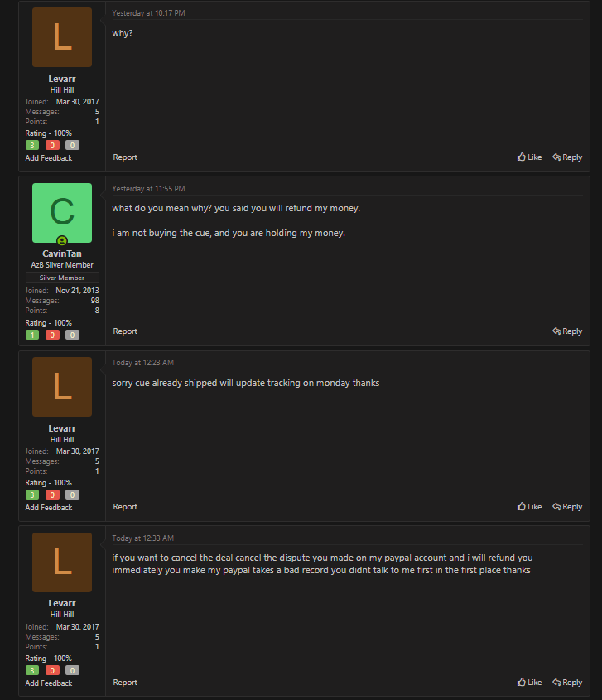
Task: Reply to the "cue already shipped" post
Action: click(567, 507)
